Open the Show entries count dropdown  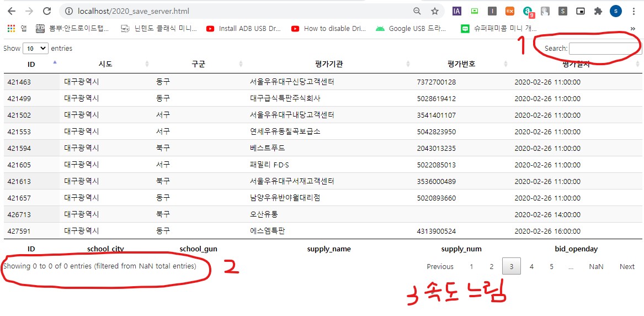click(x=36, y=49)
